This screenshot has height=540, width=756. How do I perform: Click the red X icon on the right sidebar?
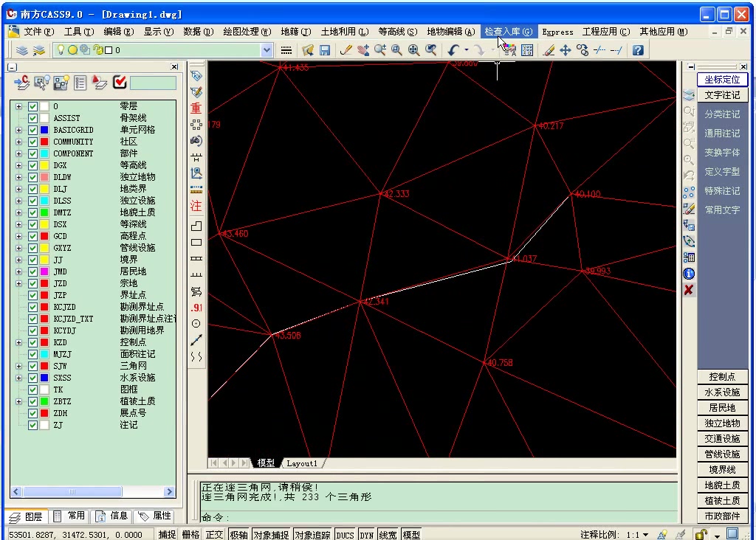[688, 289]
